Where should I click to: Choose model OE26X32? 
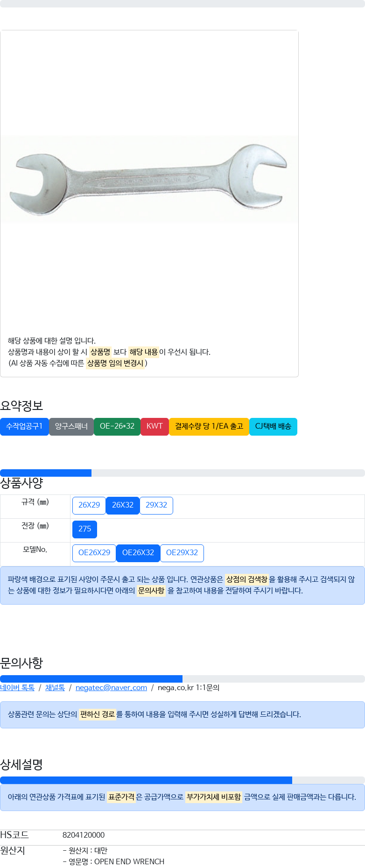pos(138,553)
